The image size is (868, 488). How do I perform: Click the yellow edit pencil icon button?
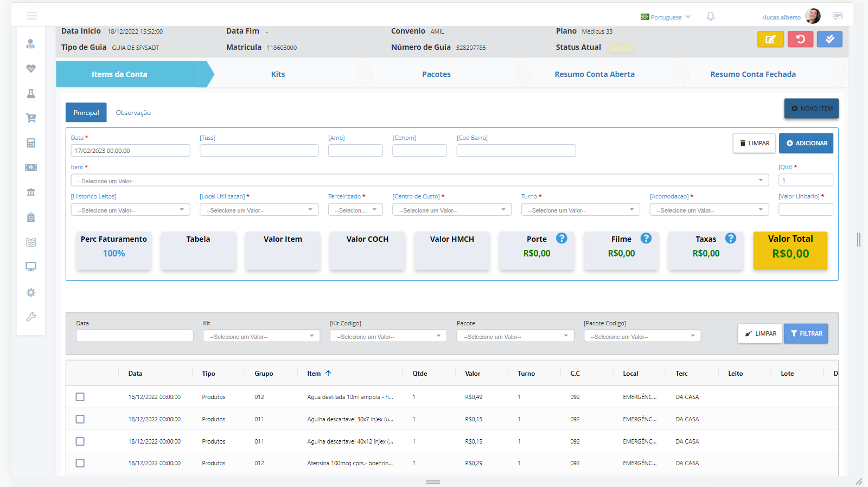click(x=770, y=39)
